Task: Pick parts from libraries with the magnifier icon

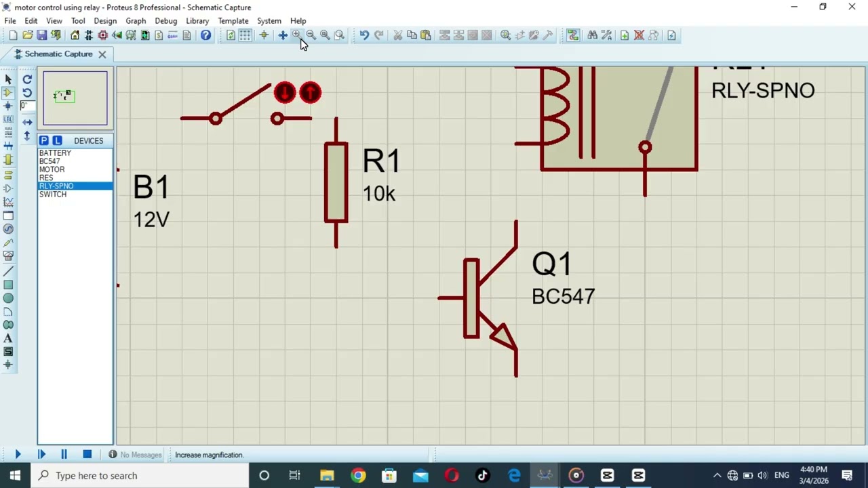Action: coord(505,35)
